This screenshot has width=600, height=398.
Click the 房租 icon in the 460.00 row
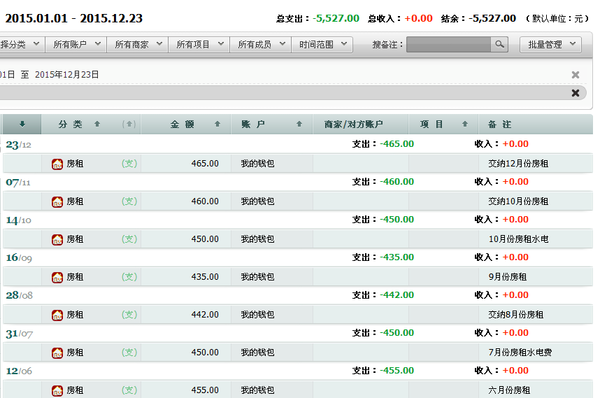click(57, 202)
